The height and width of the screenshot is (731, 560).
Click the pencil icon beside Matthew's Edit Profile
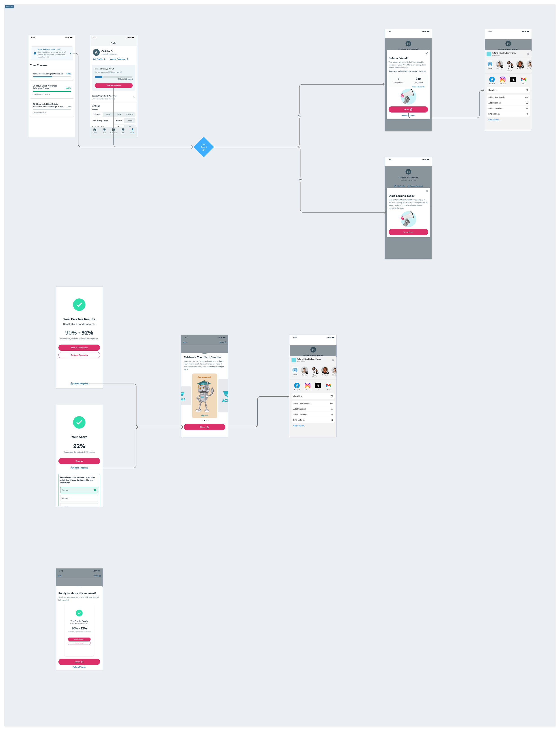coord(395,186)
